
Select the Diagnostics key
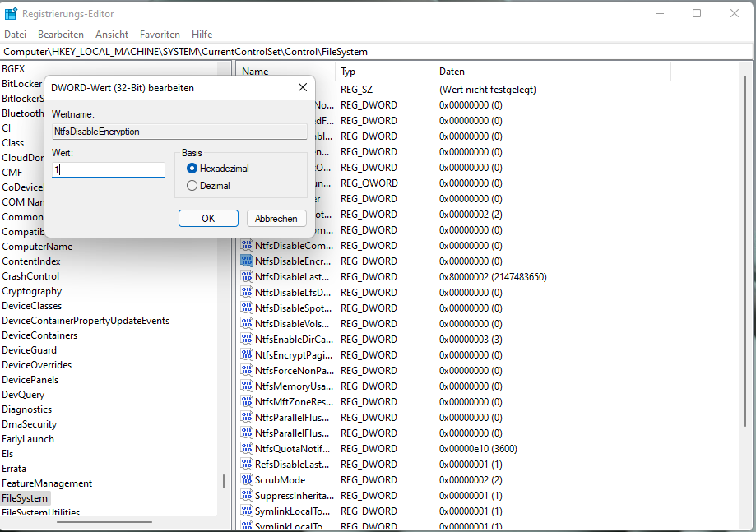click(26, 409)
